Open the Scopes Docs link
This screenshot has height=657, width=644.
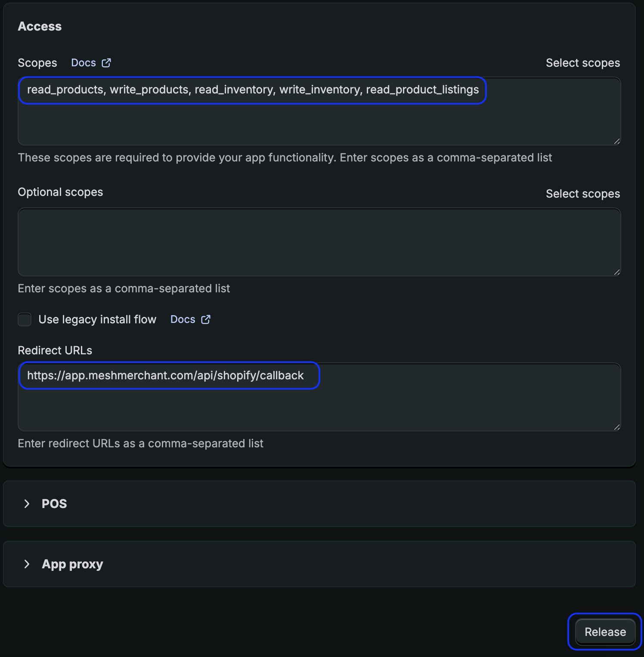click(x=84, y=62)
